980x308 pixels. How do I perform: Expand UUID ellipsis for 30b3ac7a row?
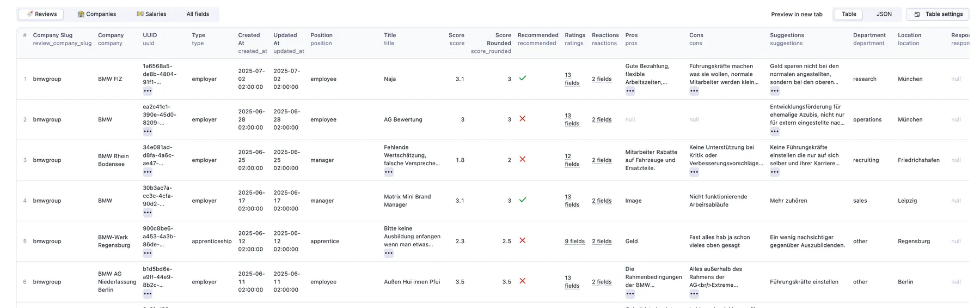pyautogui.click(x=148, y=213)
